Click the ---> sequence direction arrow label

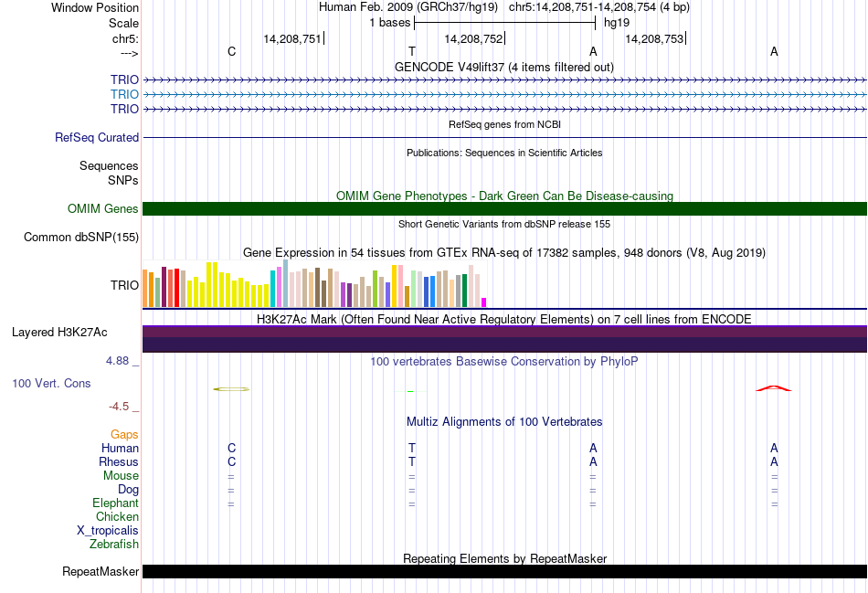129,53
